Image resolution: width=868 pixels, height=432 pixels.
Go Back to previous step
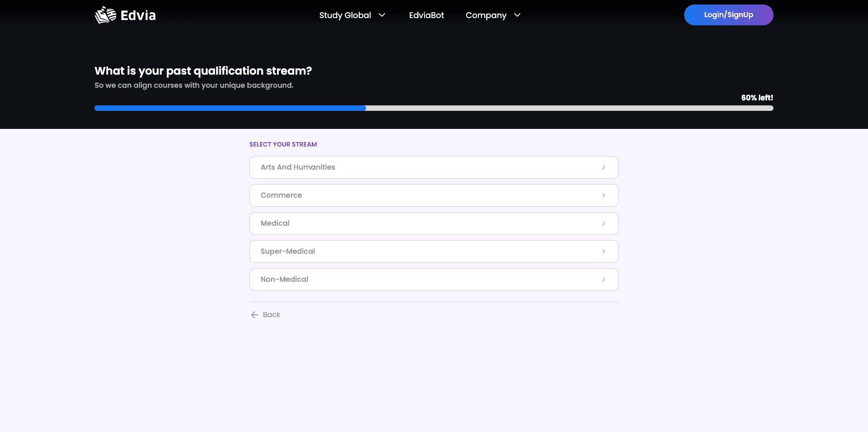(x=266, y=315)
